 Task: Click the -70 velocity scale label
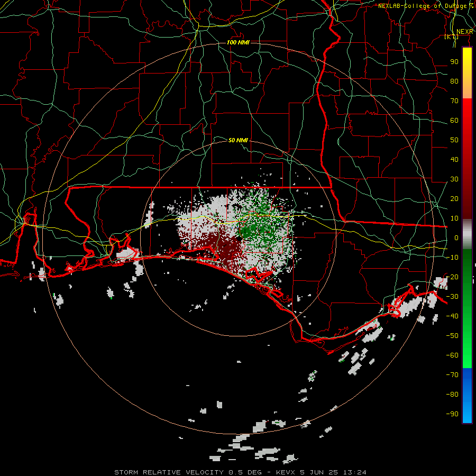point(452,375)
